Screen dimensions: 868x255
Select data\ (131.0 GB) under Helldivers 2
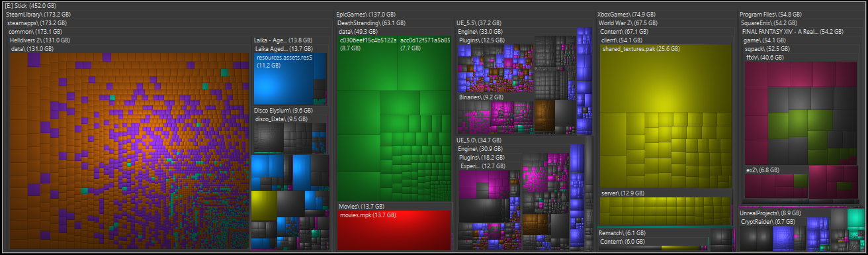click(32, 48)
